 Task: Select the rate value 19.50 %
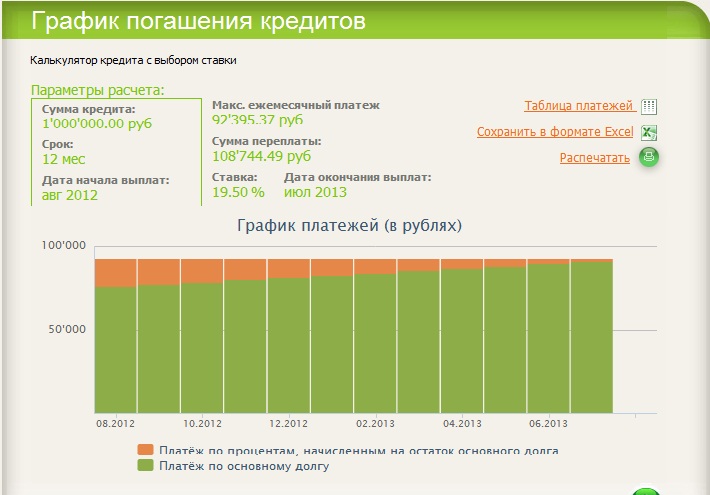coord(238,192)
